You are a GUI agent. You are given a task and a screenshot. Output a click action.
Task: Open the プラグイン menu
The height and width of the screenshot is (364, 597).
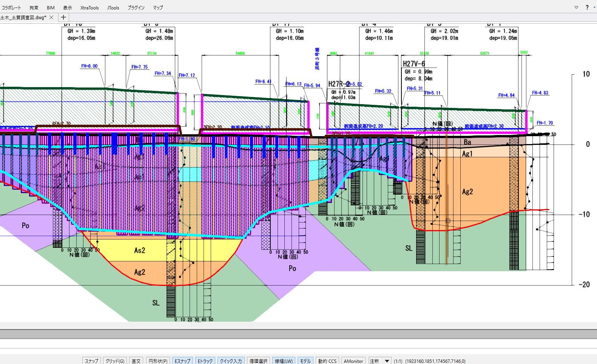(x=136, y=8)
